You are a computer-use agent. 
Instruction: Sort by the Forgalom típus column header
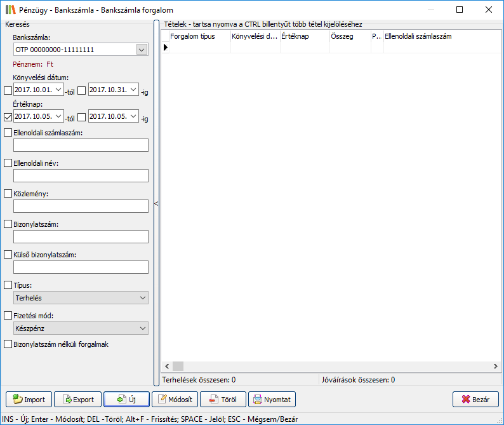coord(197,37)
